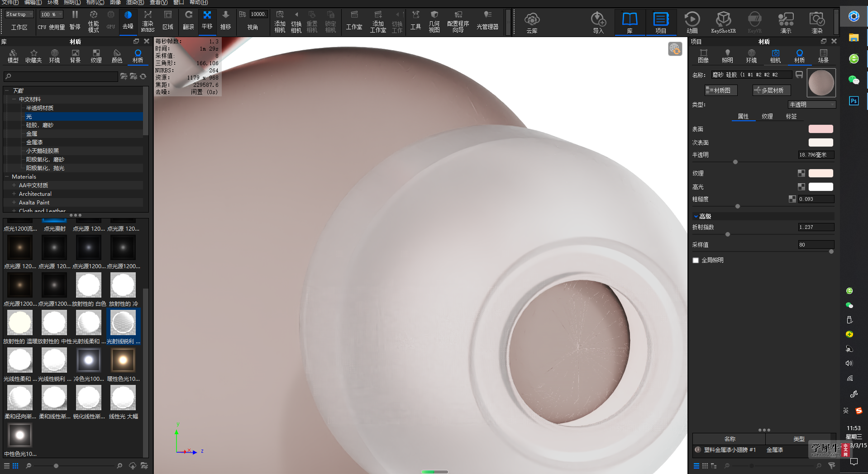The image size is (868, 474).
Task: Switch library to 环境 tab
Action: coord(54,56)
